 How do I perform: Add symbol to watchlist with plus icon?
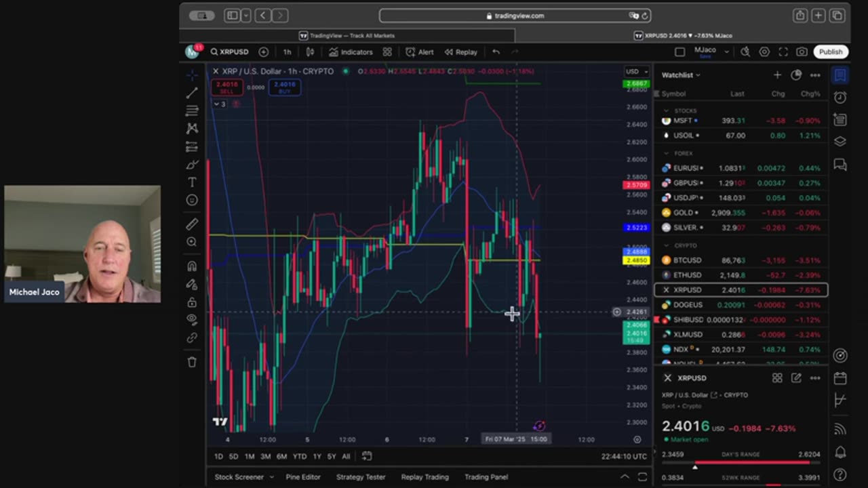click(x=777, y=75)
